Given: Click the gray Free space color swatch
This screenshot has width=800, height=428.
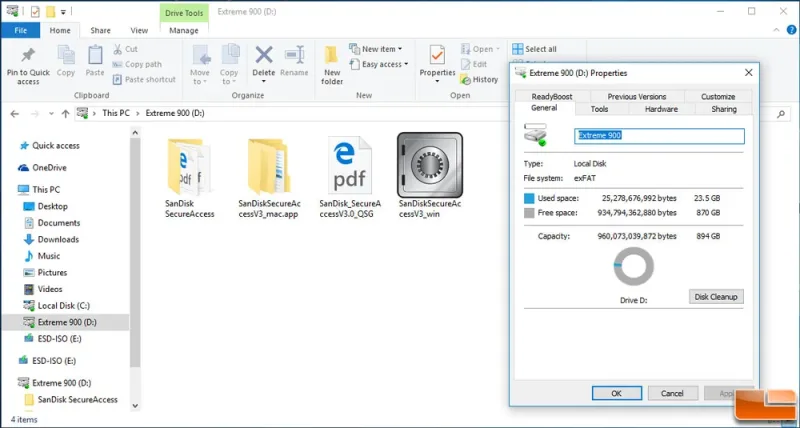Looking at the screenshot, I should 529,213.
